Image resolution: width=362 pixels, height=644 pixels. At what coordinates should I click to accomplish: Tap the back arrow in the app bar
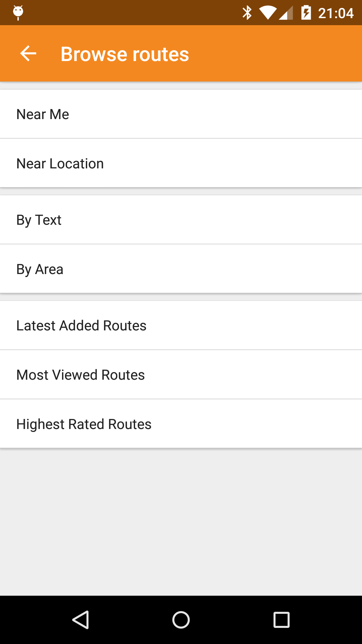pyautogui.click(x=28, y=54)
